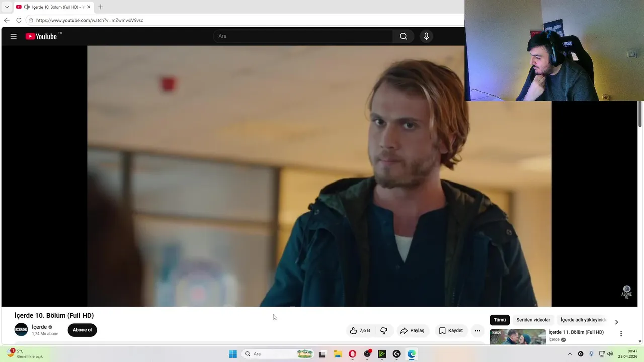644x362 pixels.
Task: Open the green play-arrow taskbar app
Action: pyautogui.click(x=382, y=354)
